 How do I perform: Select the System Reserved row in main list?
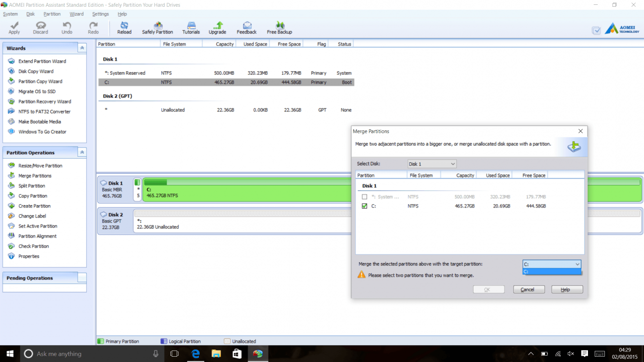click(x=226, y=73)
